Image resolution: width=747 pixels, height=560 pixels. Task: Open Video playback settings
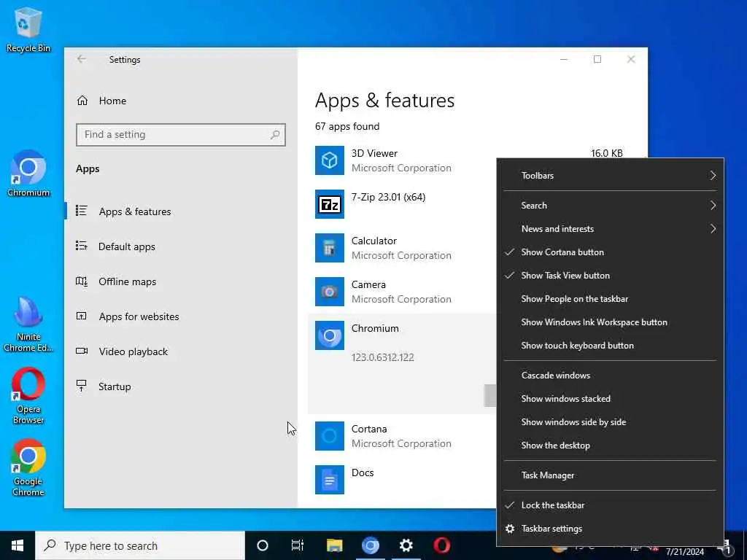coord(181,351)
